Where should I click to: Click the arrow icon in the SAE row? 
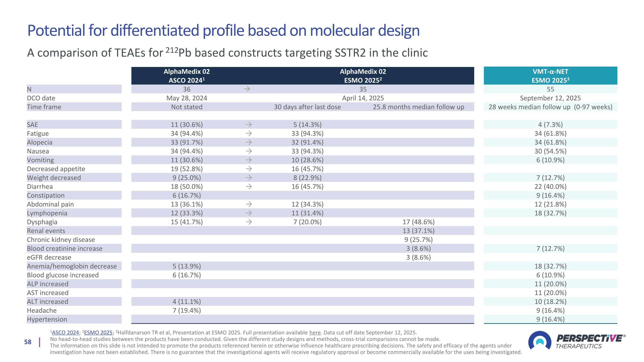[x=249, y=124]
